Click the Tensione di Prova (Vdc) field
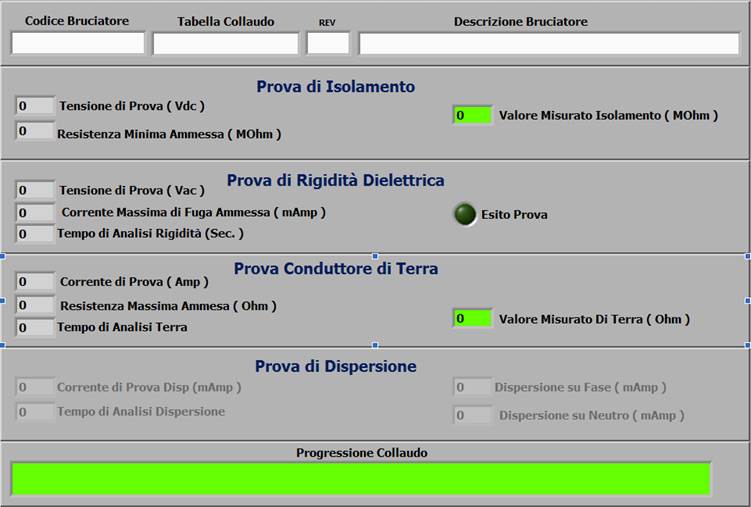 point(36,106)
